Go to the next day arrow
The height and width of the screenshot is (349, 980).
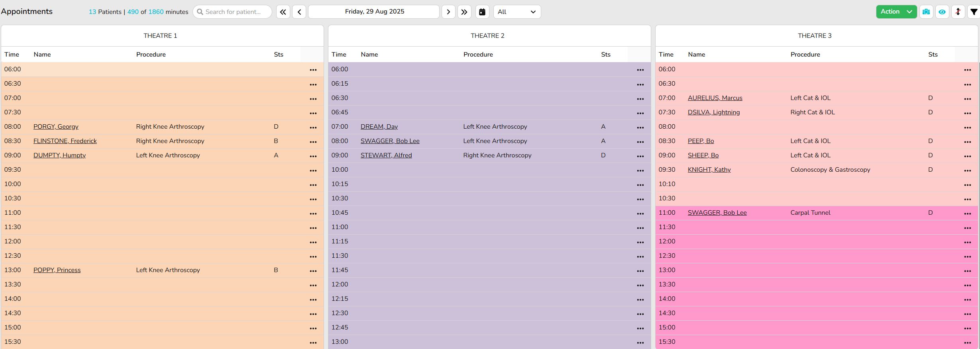tap(448, 12)
